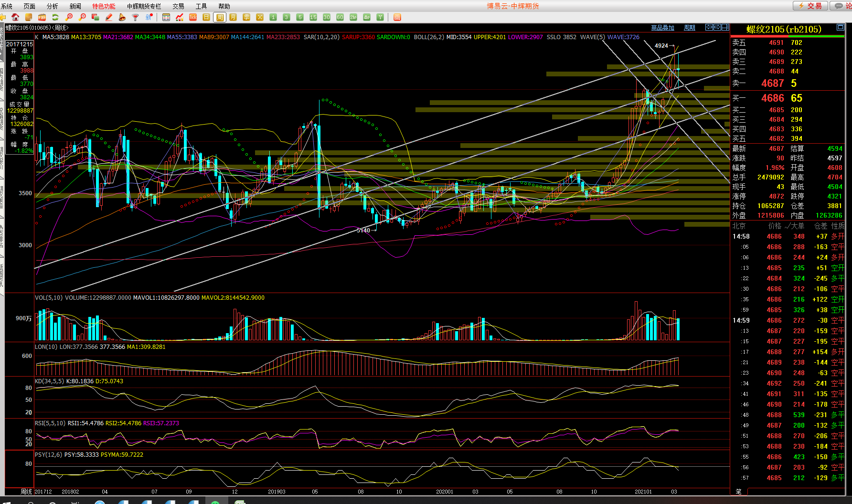Click the right arrow chart navigation icon
This screenshot has height=504, width=852.
[717, 27]
